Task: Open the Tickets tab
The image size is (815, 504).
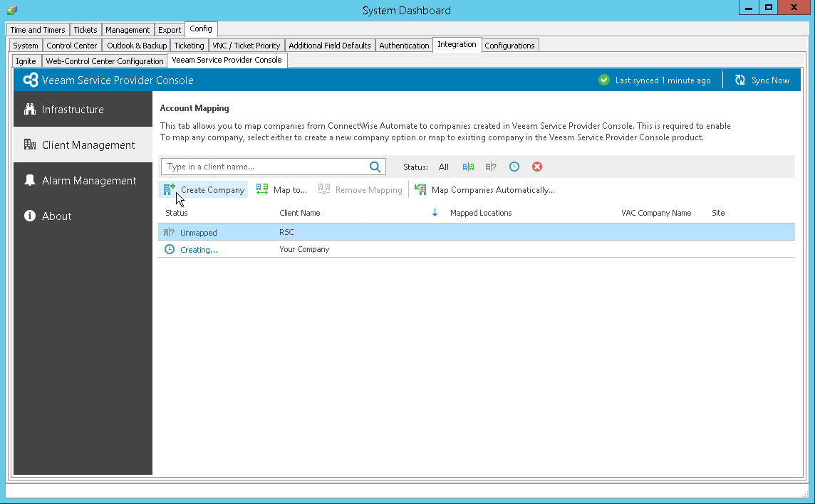Action: pos(85,30)
